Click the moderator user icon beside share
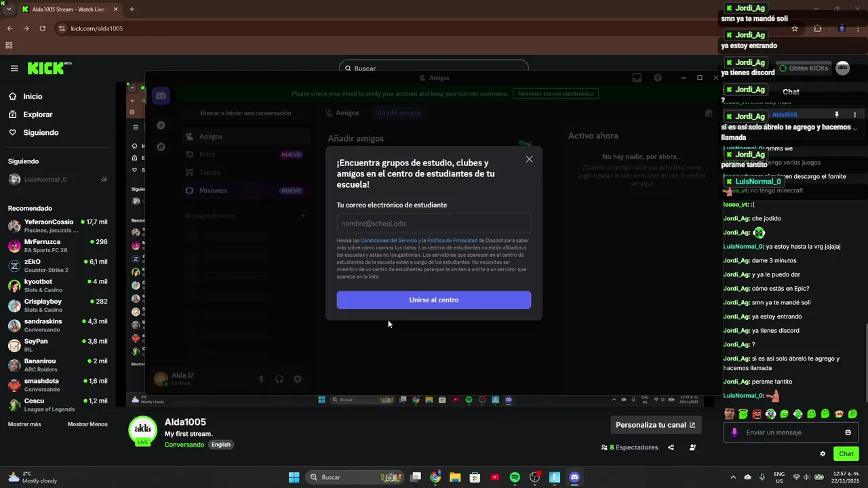Screen dimensions: 868x488 point(692,447)
